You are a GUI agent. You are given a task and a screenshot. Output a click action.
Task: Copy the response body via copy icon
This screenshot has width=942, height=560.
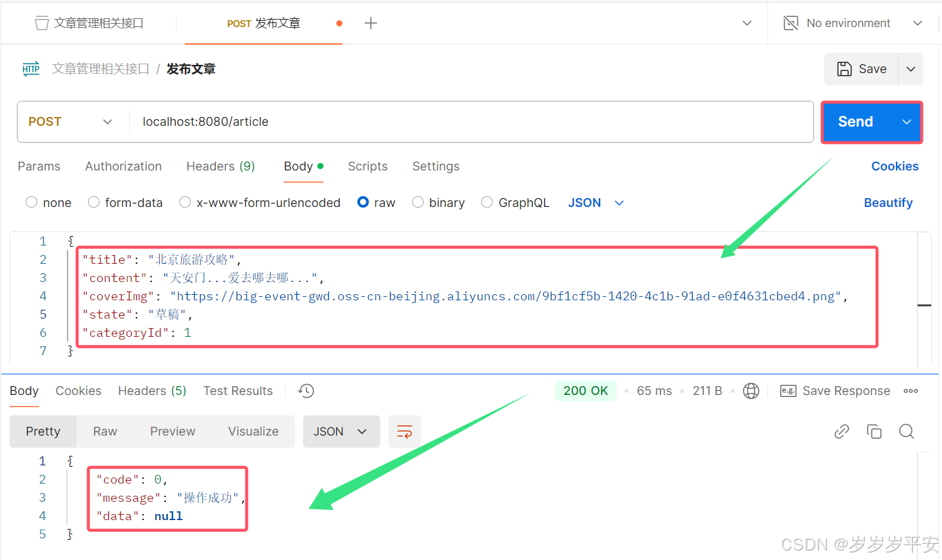pos(874,431)
